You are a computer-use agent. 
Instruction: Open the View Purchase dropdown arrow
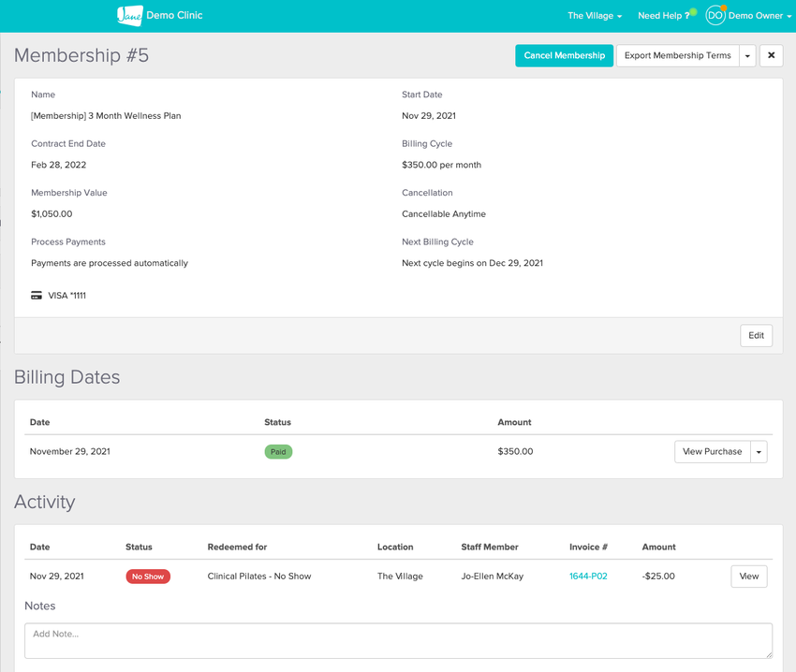tap(759, 452)
